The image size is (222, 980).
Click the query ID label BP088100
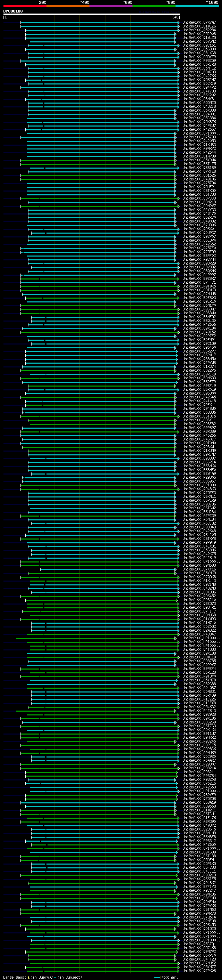point(13,11)
